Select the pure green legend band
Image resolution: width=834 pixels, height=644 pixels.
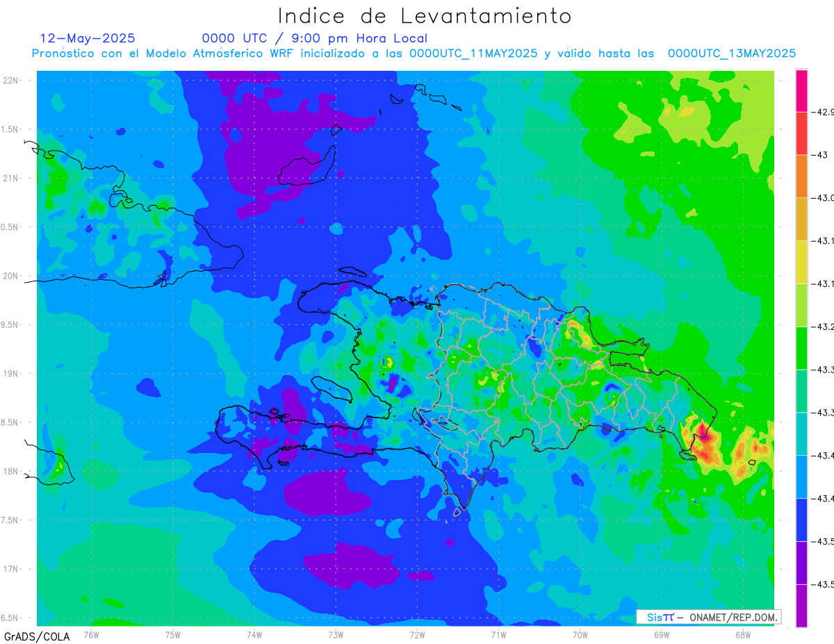point(801,347)
